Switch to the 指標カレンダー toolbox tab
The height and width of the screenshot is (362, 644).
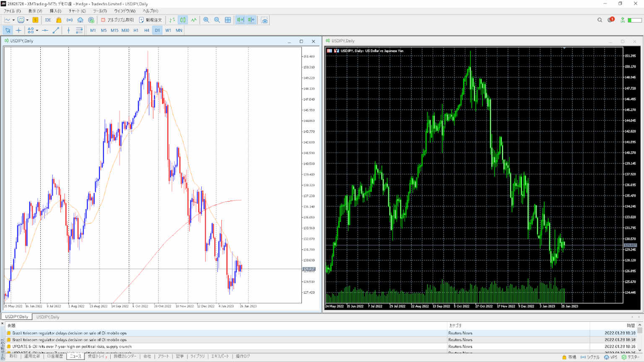point(125,357)
